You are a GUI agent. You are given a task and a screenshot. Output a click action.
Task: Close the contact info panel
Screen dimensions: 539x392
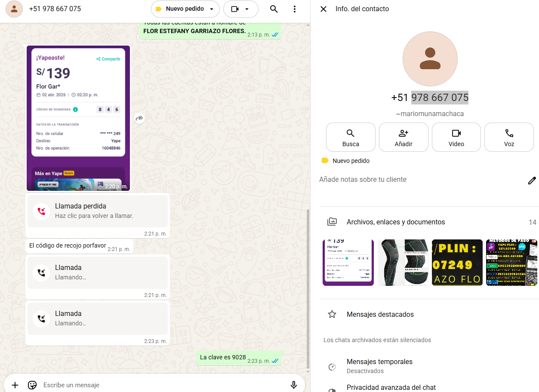pos(323,9)
